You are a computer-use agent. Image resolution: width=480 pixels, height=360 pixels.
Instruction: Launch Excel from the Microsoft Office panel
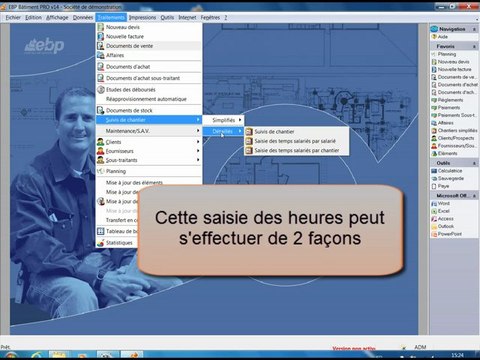click(443, 211)
